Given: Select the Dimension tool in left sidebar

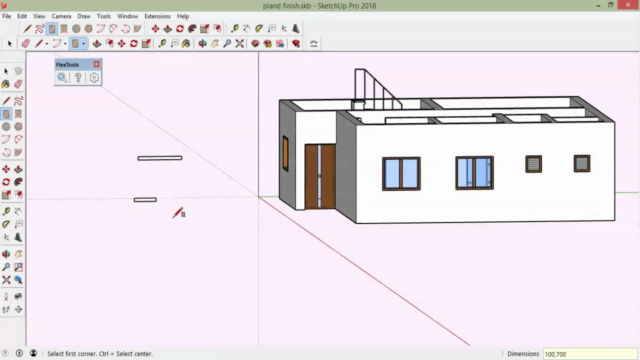Looking at the screenshot, I should click(18, 211).
